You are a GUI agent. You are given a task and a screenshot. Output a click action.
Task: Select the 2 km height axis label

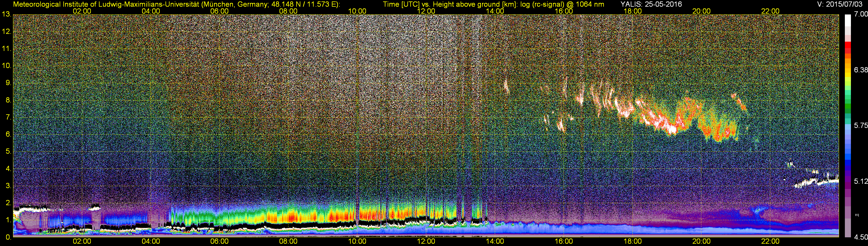(x=8, y=203)
